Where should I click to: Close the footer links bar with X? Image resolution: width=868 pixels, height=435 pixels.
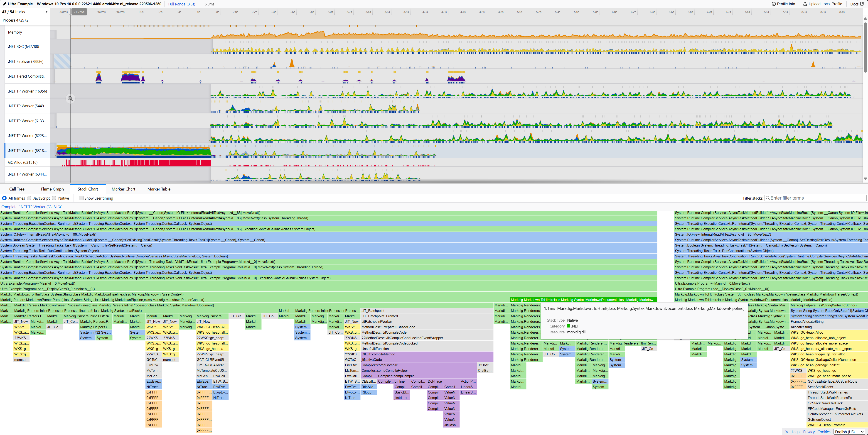click(x=787, y=432)
